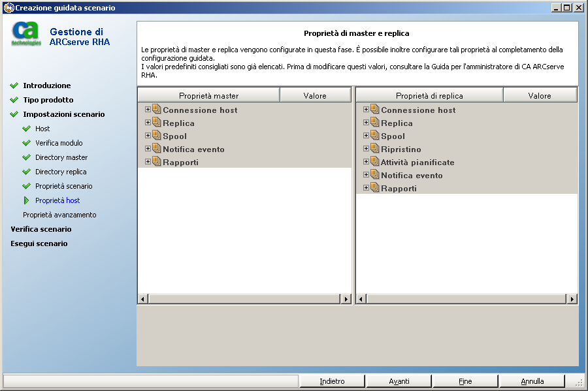Go back with Indietro button
The height and width of the screenshot is (391, 588).
(x=332, y=381)
